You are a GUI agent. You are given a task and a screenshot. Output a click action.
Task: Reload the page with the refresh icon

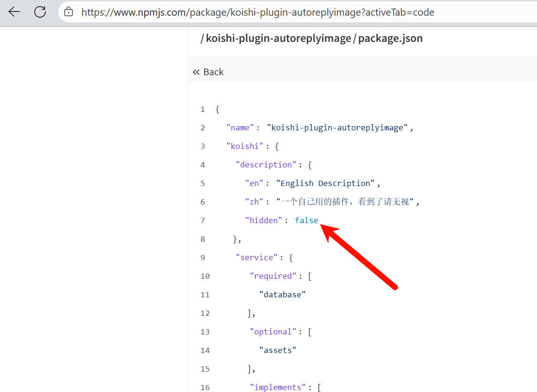[x=40, y=12]
